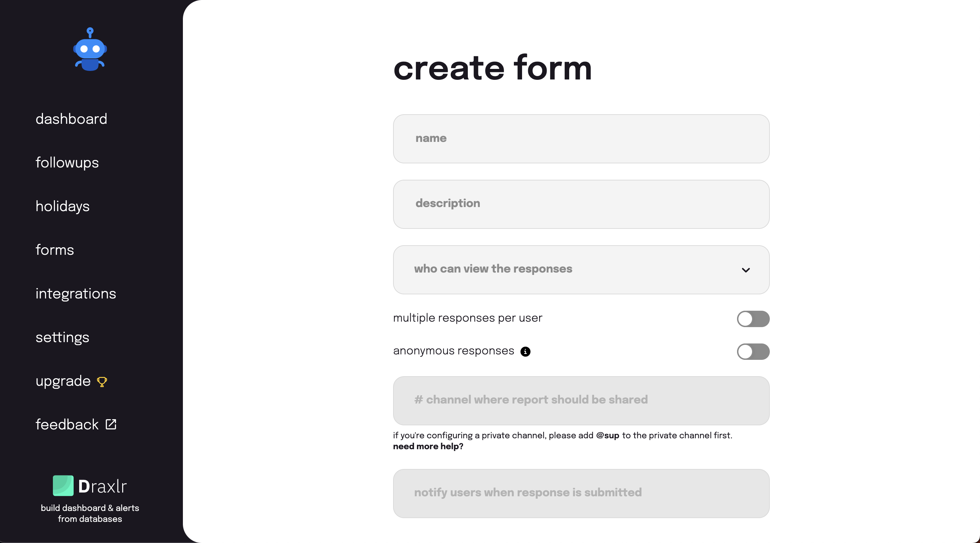Click the need more help link
980x543 pixels.
tap(428, 446)
